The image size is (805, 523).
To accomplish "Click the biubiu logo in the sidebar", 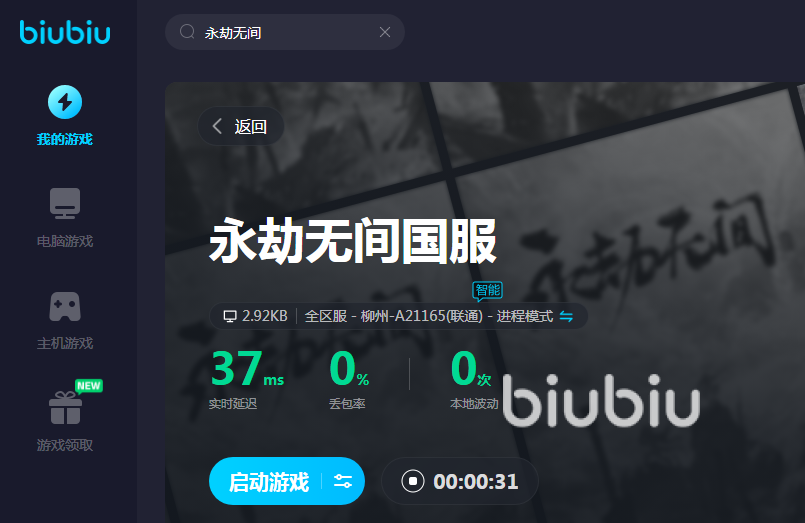I will [65, 32].
